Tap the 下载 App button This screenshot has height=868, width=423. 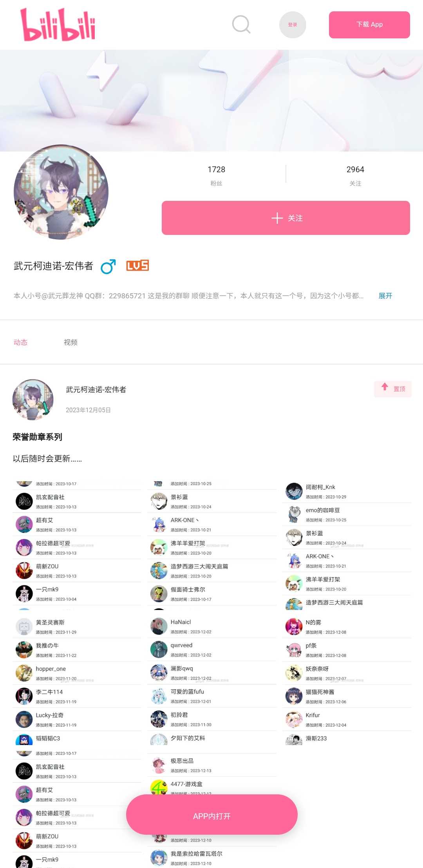tap(369, 25)
